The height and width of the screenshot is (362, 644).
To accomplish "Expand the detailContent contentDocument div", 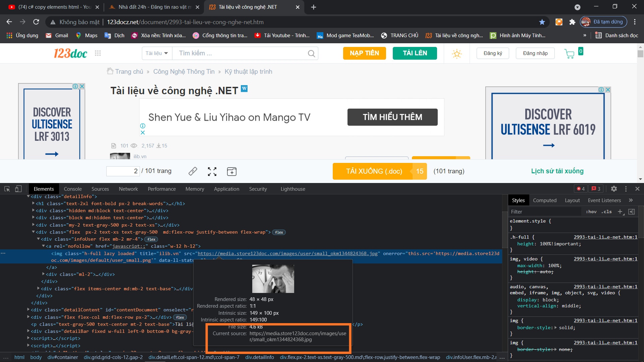I will click(29, 310).
